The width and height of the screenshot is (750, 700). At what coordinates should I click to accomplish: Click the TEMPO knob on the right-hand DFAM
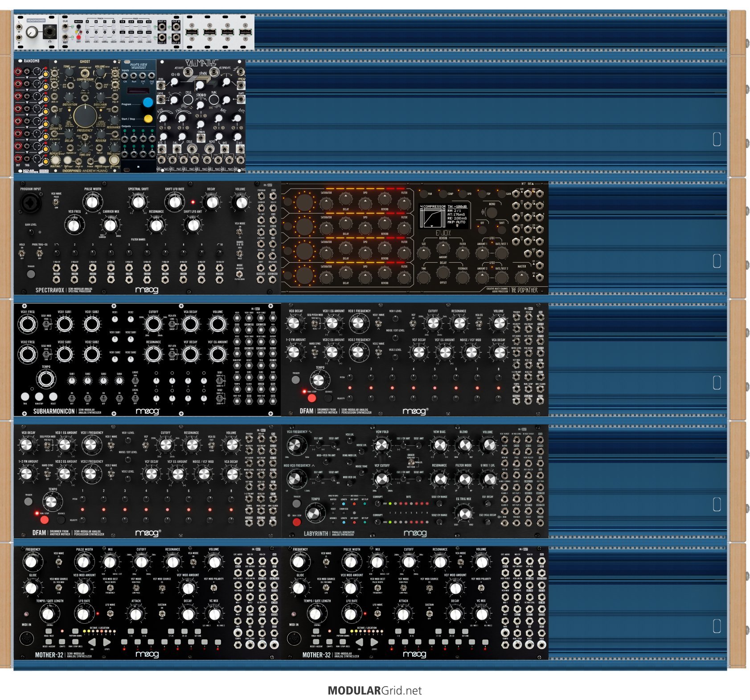[318, 380]
